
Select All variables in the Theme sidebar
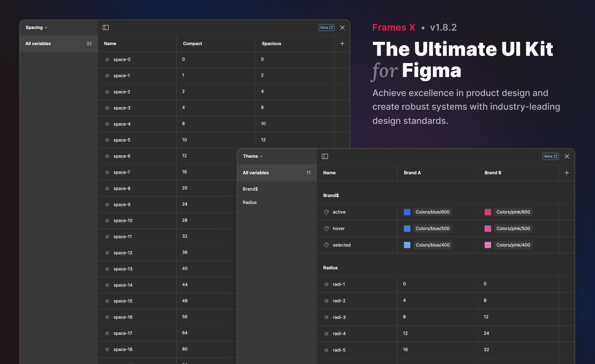[256, 173]
